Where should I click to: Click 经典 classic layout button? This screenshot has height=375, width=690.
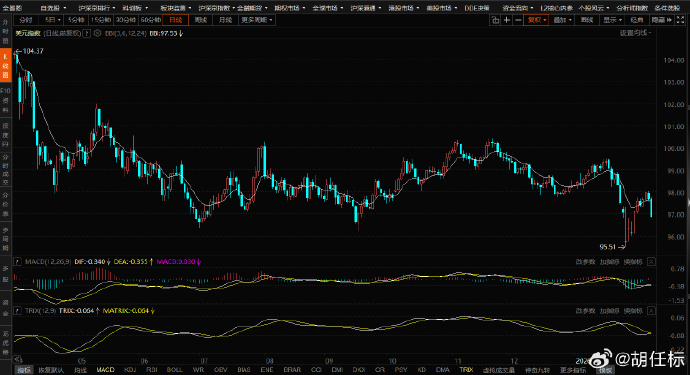(637, 20)
